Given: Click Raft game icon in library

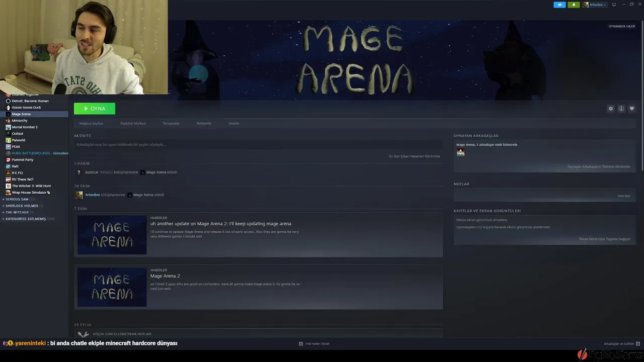Looking at the screenshot, I should [8, 166].
